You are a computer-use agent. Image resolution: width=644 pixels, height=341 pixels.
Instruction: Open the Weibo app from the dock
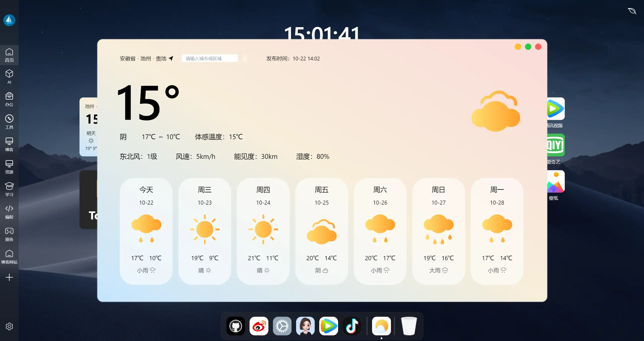[x=259, y=326]
